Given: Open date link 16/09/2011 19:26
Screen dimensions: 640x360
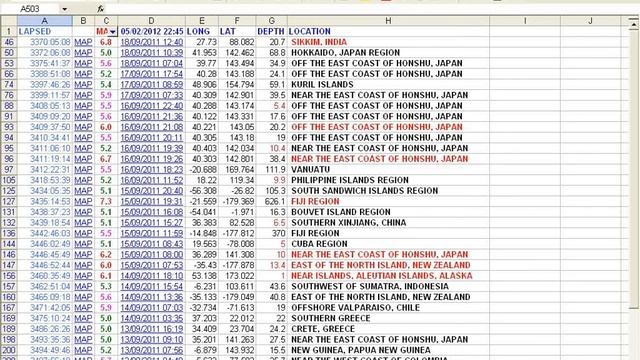Looking at the screenshot, I should click(x=152, y=159).
